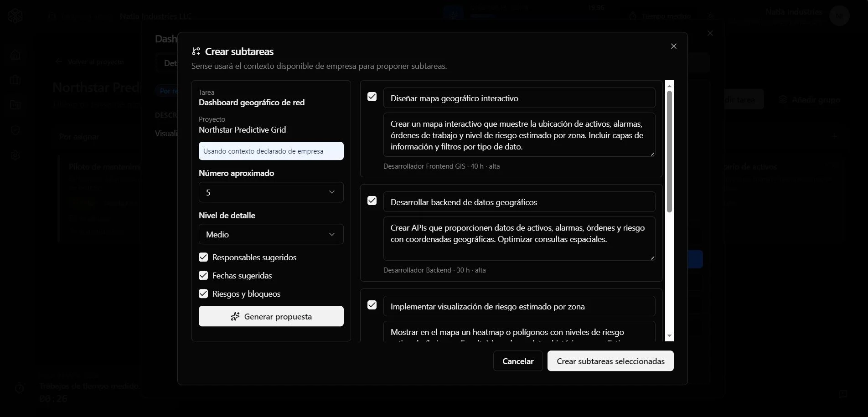Open the settings gear in background sidebar
Screen dimensions: 868x417
click(15, 155)
